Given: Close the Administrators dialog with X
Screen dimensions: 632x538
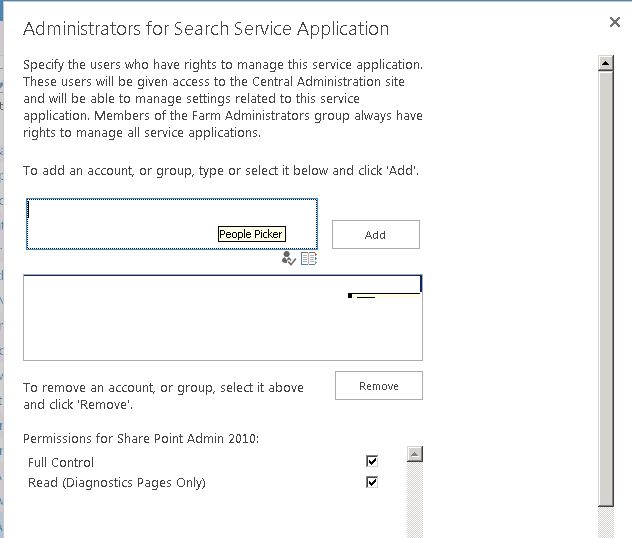Looking at the screenshot, I should point(614,22).
